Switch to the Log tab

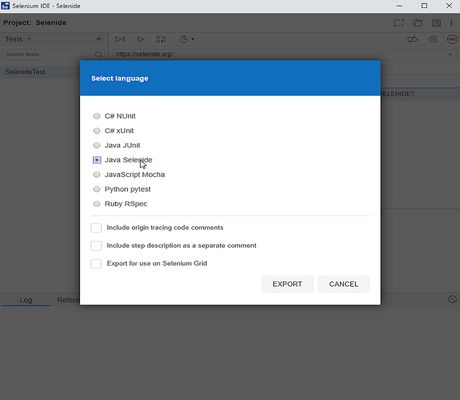(26, 300)
